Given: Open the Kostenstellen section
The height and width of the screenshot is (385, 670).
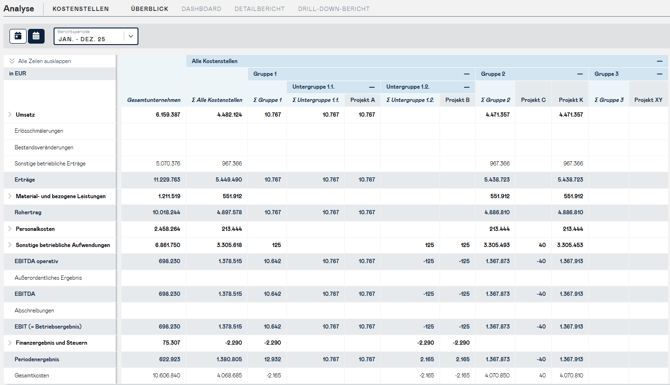Looking at the screenshot, I should click(x=81, y=9).
